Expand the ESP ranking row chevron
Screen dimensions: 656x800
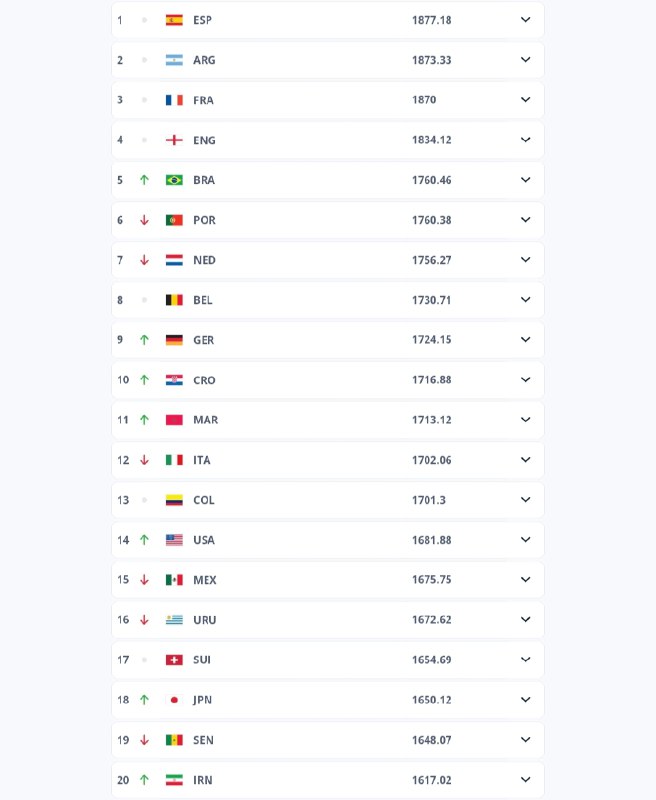(x=525, y=20)
